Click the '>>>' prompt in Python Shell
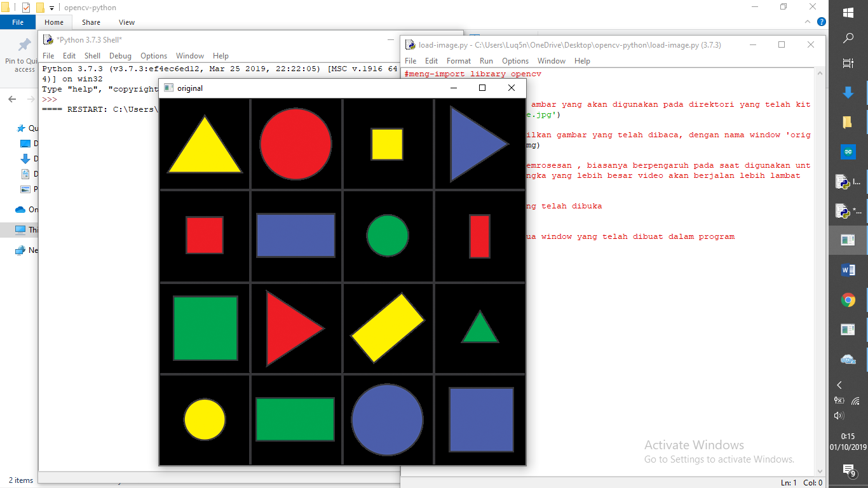Image resolution: width=868 pixels, height=488 pixels. pos(50,99)
